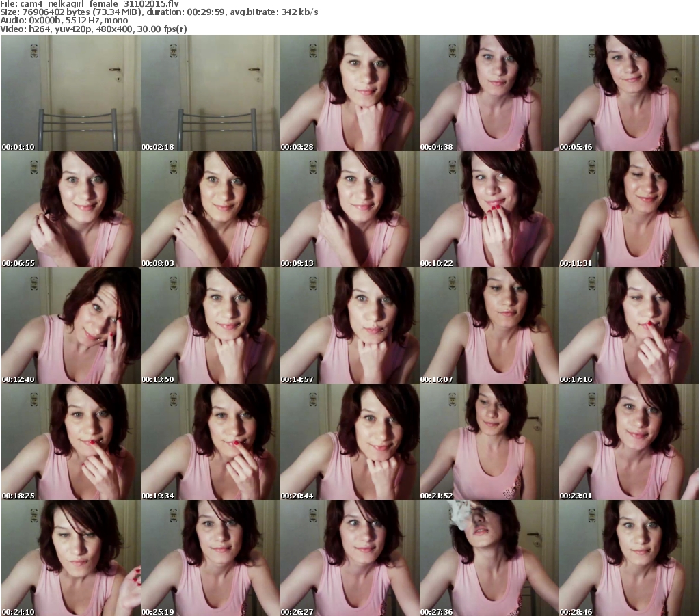The image size is (700, 616).
Task: Select the frame captured at 00:12:40
Action: point(71,325)
